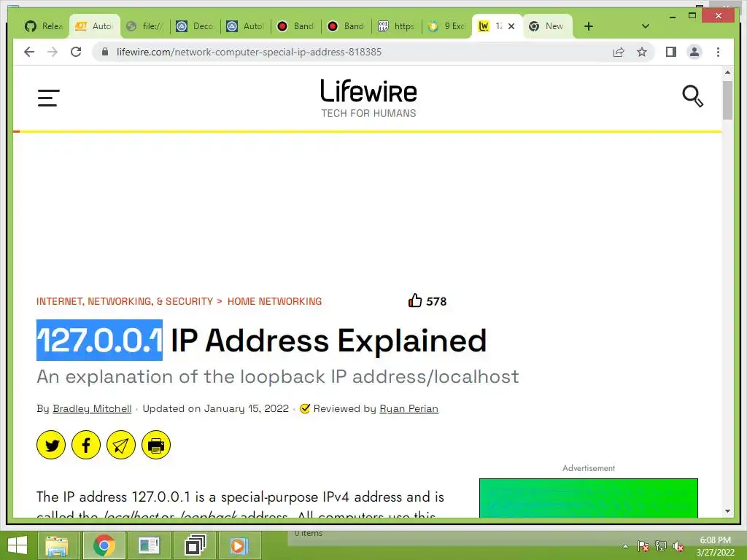747x560 pixels.
Task: Share article on Twitter
Action: (x=51, y=446)
